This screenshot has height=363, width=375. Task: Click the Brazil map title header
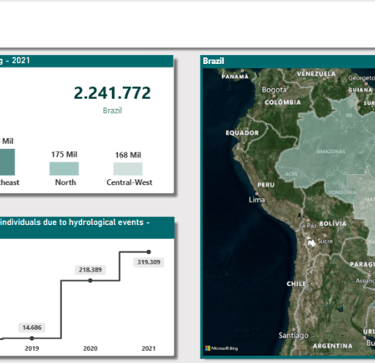tap(213, 61)
